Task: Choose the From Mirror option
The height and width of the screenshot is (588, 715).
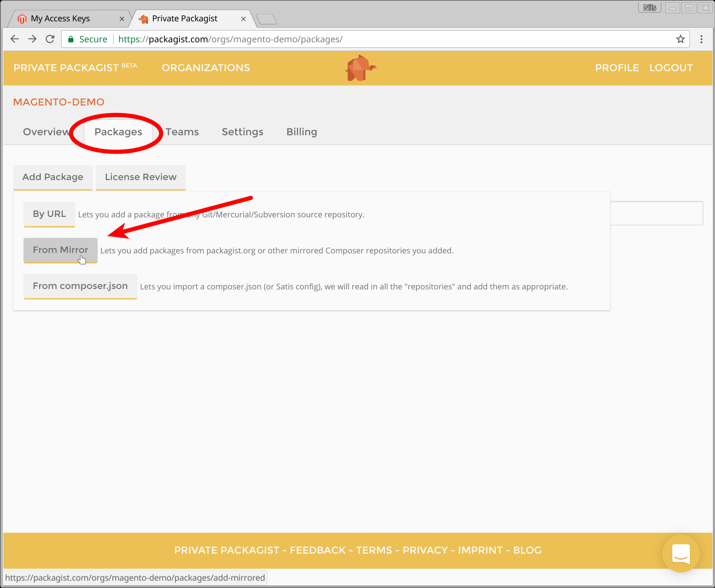Action: click(x=60, y=250)
